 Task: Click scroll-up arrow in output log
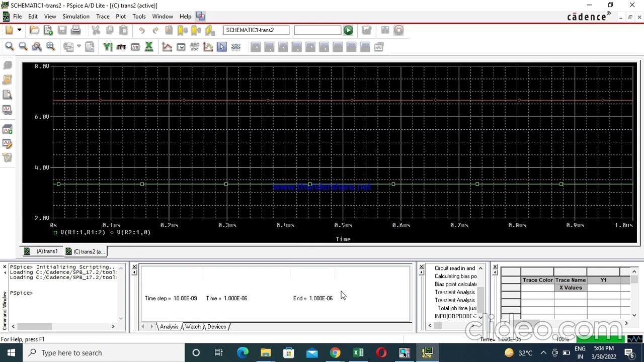tap(480, 268)
